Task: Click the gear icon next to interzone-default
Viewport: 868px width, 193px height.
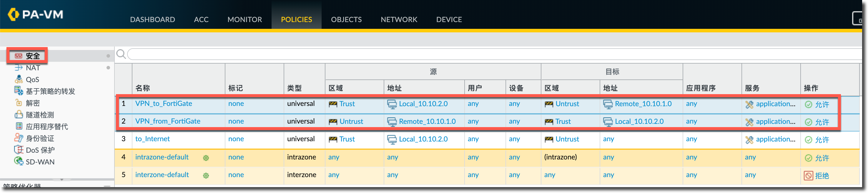Action: [x=206, y=175]
